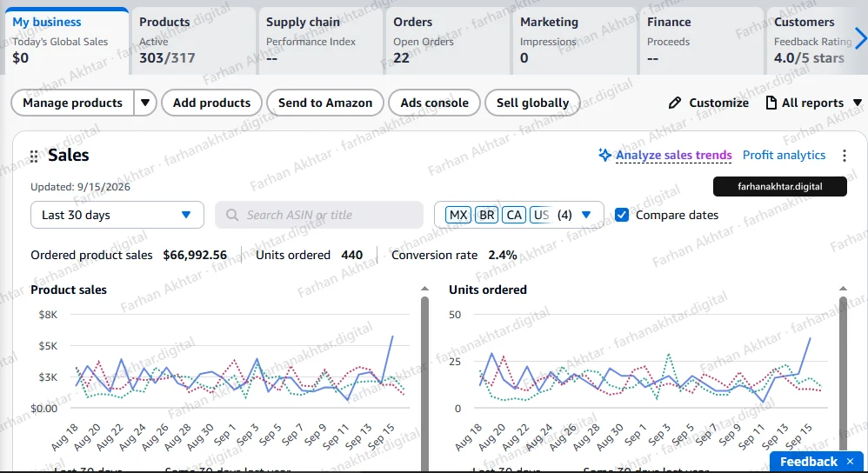Open the marketplace selector dropdown arrow
The width and height of the screenshot is (868, 473).
pyautogui.click(x=586, y=215)
